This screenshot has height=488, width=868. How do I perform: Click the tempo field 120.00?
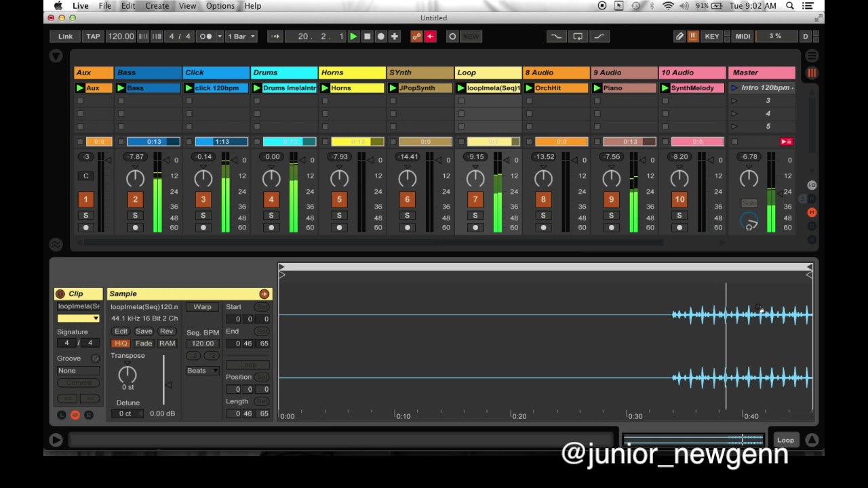tap(121, 37)
